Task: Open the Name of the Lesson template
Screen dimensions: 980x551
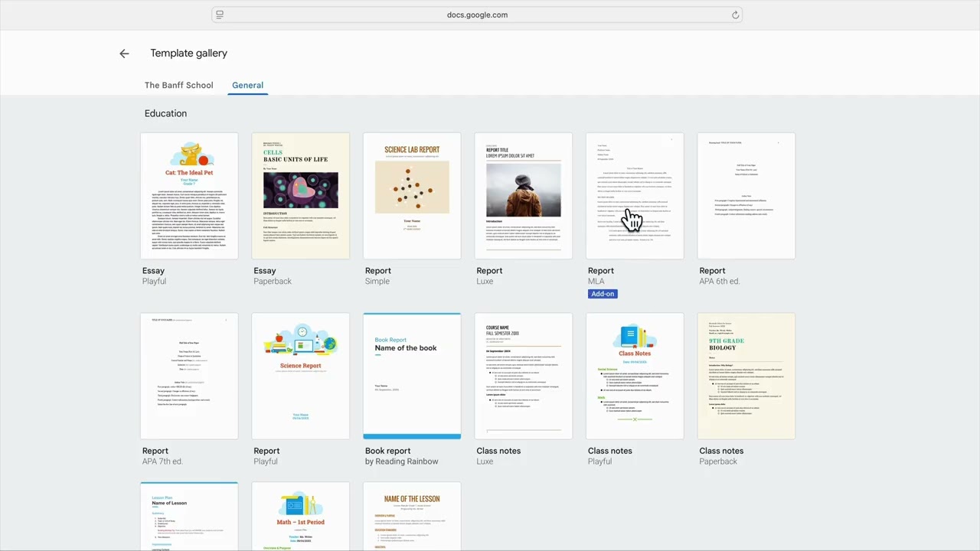Action: point(412,517)
